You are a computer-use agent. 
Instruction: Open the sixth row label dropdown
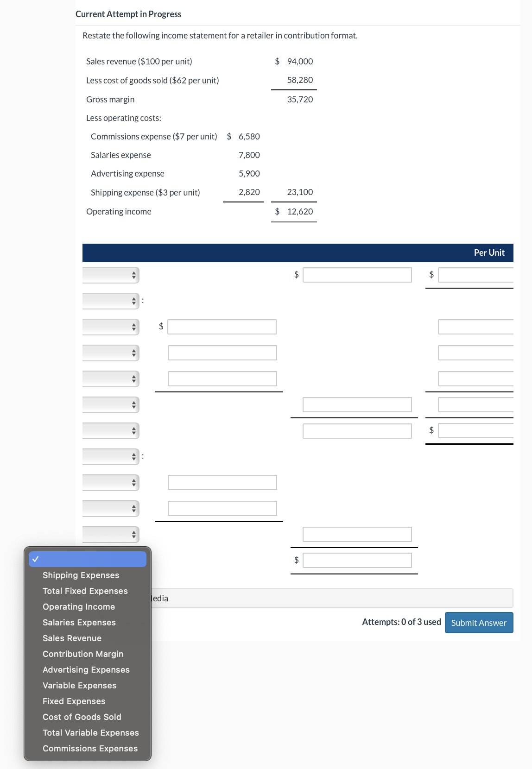[x=111, y=404]
